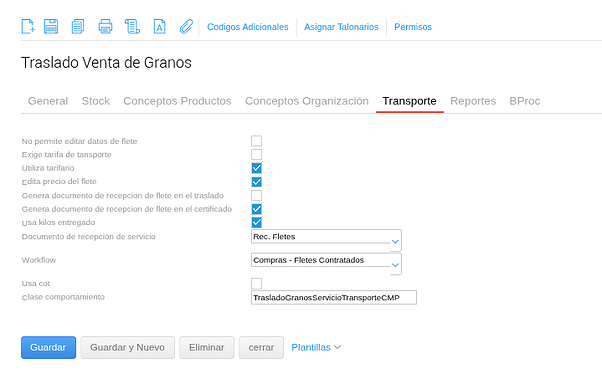Click the Guardar button
Image resolution: width=602 pixels, height=384 pixels.
pyautogui.click(x=48, y=348)
